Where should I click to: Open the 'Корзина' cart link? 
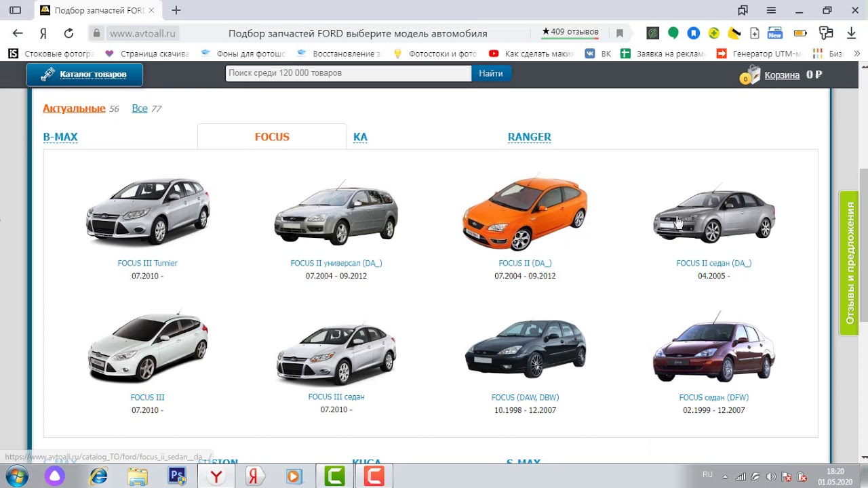[x=782, y=75]
